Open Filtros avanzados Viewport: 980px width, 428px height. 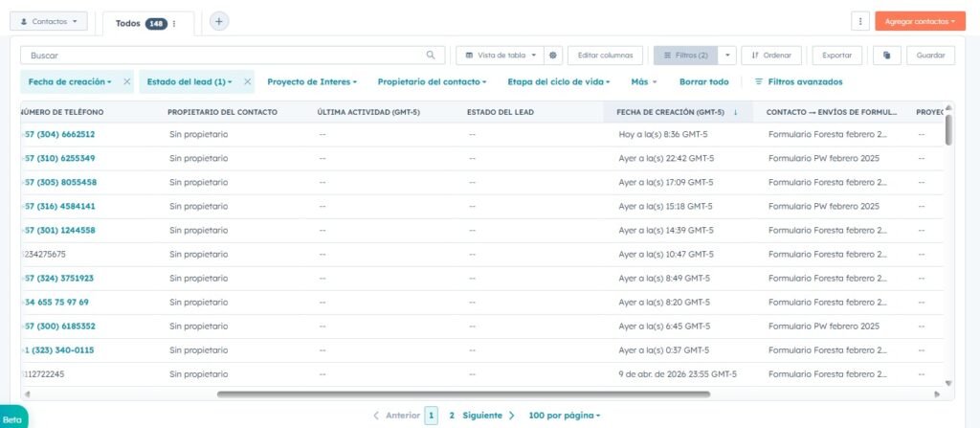click(799, 82)
